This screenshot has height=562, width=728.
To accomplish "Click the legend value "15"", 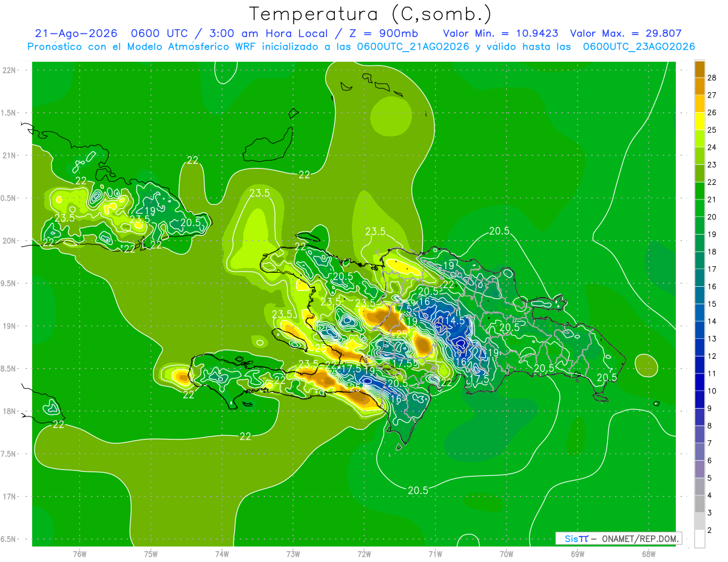I will pos(712,304).
